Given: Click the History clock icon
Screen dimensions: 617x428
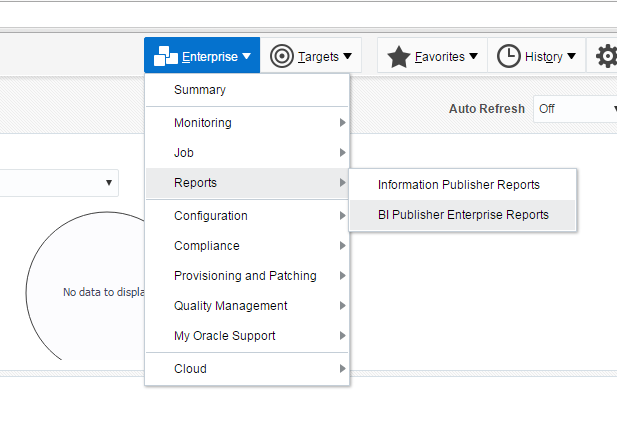Looking at the screenshot, I should point(508,56).
